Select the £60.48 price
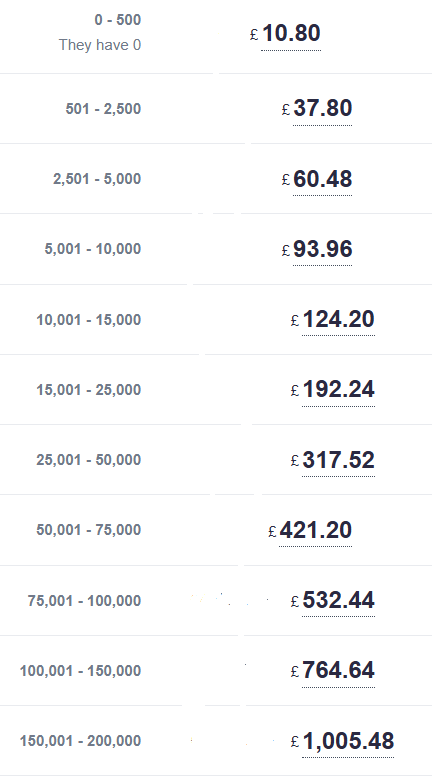Viewport: 432px width, 779px height. (317, 179)
